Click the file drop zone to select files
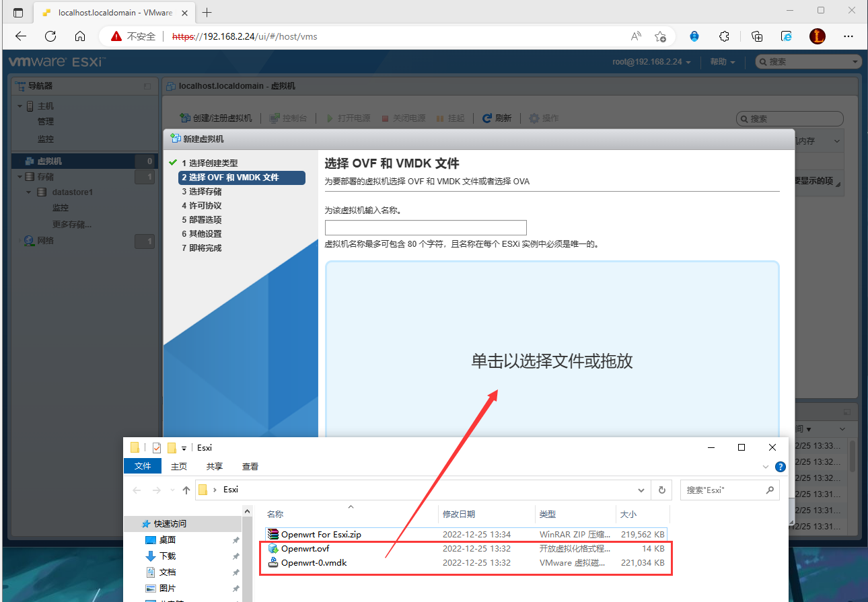Image resolution: width=868 pixels, height=602 pixels. coord(552,361)
